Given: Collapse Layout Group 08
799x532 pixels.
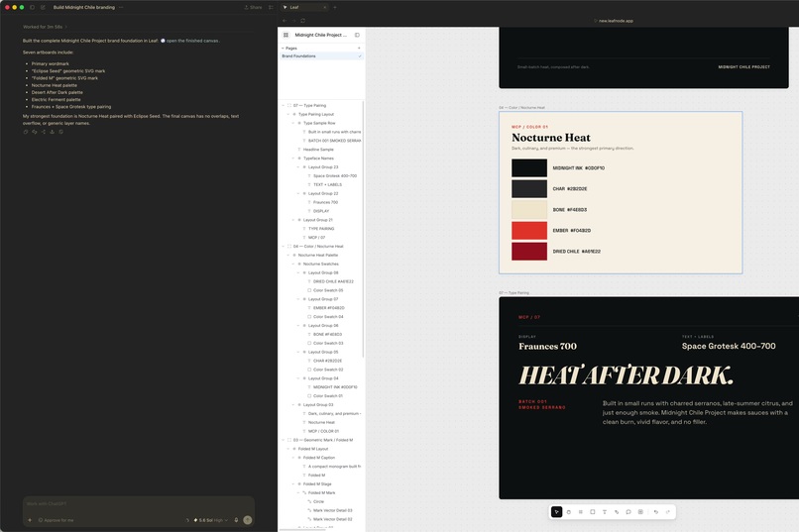Looking at the screenshot, I should tap(298, 272).
